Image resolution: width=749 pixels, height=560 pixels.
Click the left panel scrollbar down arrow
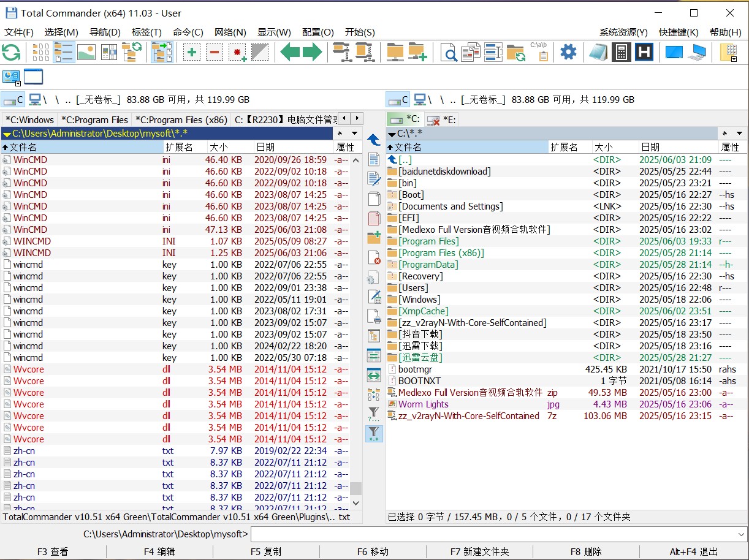tap(355, 503)
